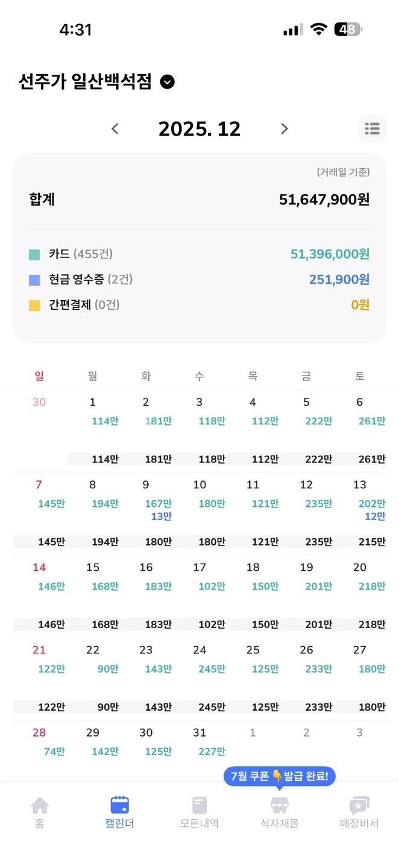This screenshot has height=868, width=399.
Task: Go to previous month arrow
Action: (115, 128)
